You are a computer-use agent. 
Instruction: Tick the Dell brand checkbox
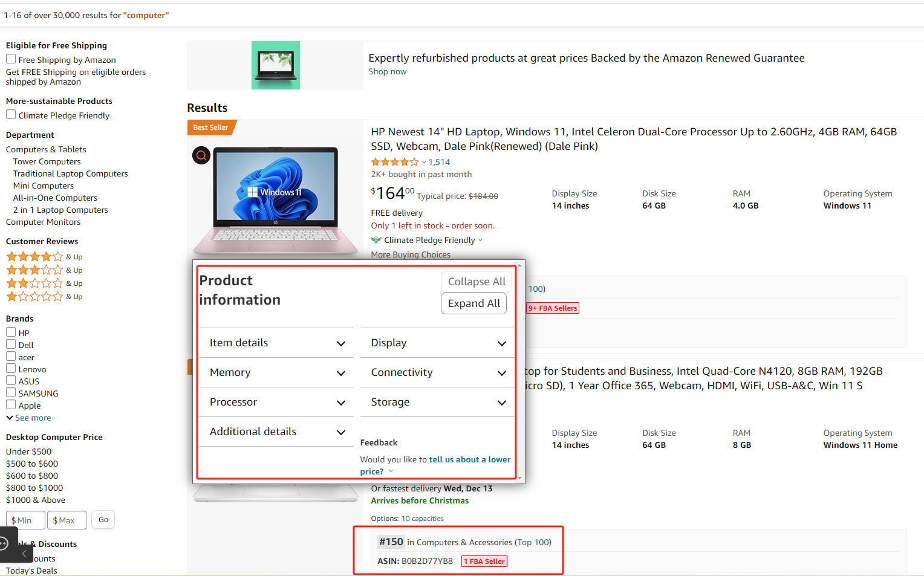coord(11,344)
